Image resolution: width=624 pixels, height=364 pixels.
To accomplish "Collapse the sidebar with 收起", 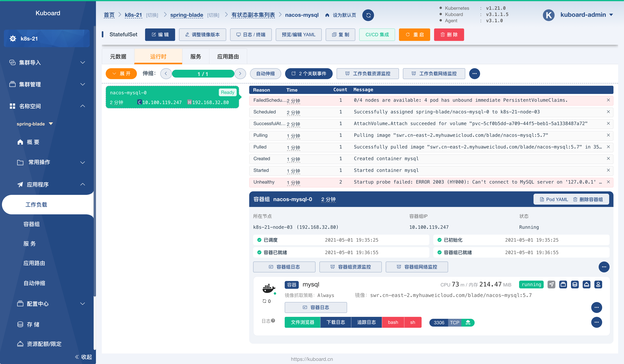I will click(x=83, y=357).
